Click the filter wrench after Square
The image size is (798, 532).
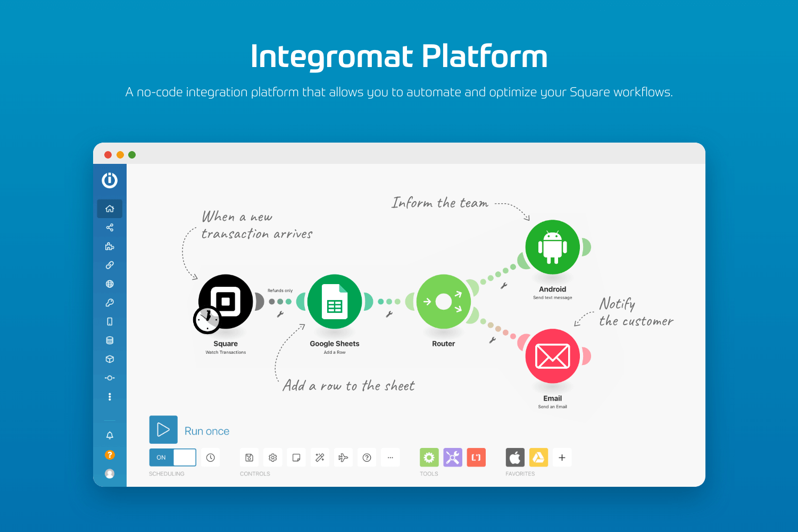[x=280, y=314]
